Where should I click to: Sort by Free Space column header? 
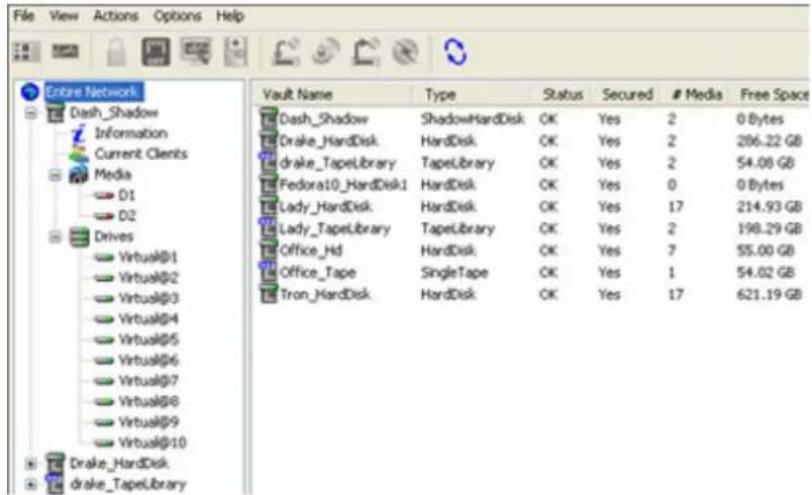point(774,95)
